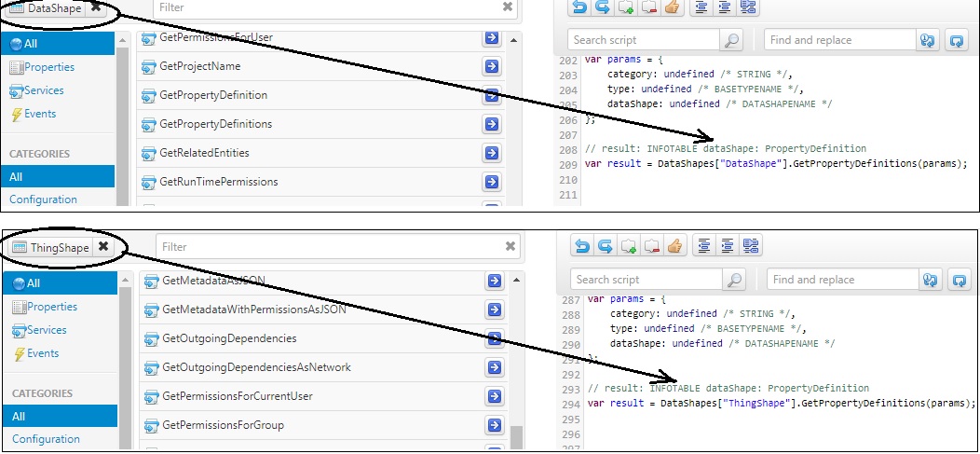This screenshot has width=980, height=454.
Task: Auto-format code icon in ThingShape script toolbar
Action: 750,246
